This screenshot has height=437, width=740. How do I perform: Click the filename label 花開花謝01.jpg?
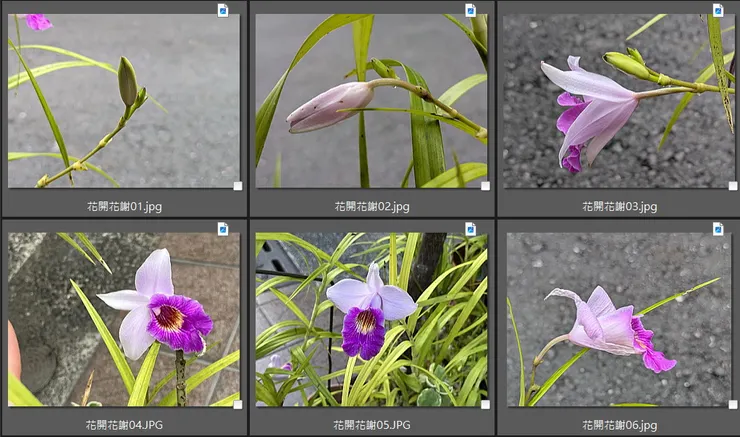(x=123, y=206)
